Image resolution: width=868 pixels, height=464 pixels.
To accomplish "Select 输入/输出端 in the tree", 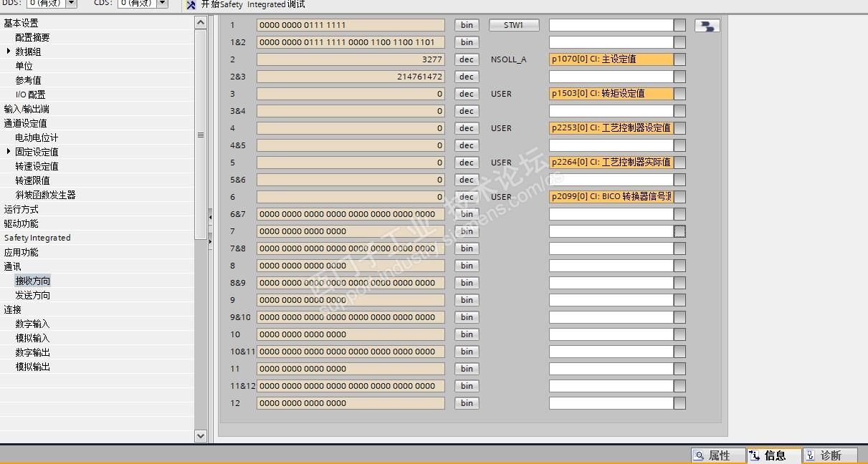I will pyautogui.click(x=27, y=109).
